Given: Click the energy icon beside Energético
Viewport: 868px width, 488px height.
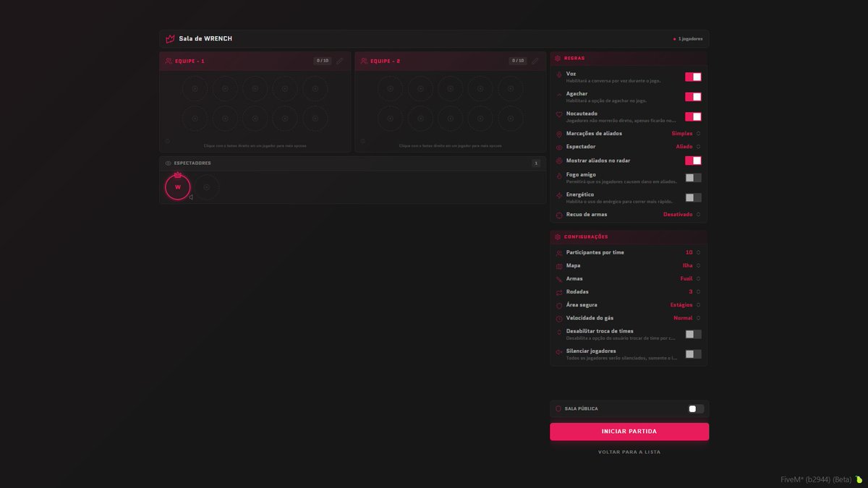Looking at the screenshot, I should click(x=559, y=196).
